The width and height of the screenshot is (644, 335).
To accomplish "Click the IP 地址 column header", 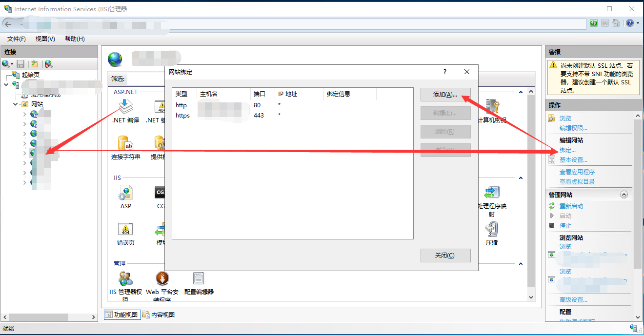I will 299,94.
